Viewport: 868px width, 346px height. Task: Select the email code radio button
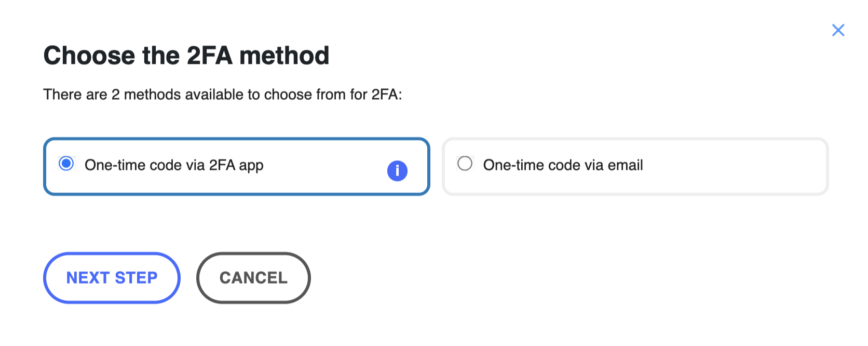(465, 164)
